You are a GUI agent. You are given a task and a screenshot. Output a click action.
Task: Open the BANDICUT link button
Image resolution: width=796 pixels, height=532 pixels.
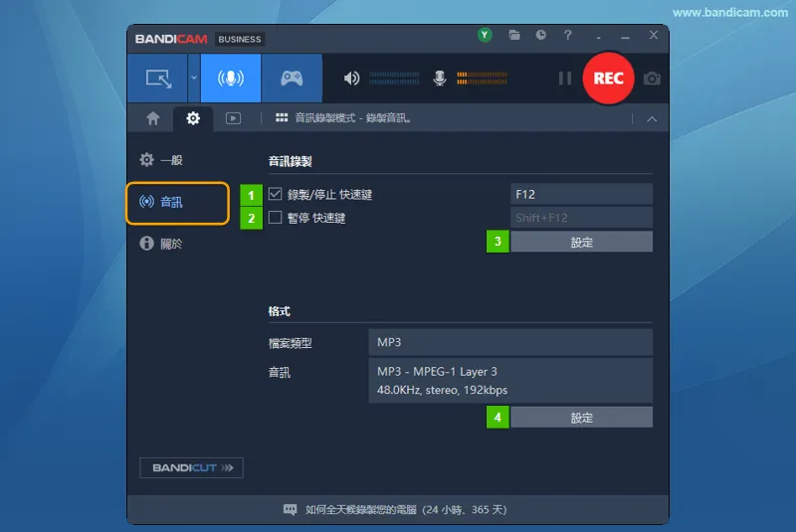[191, 467]
